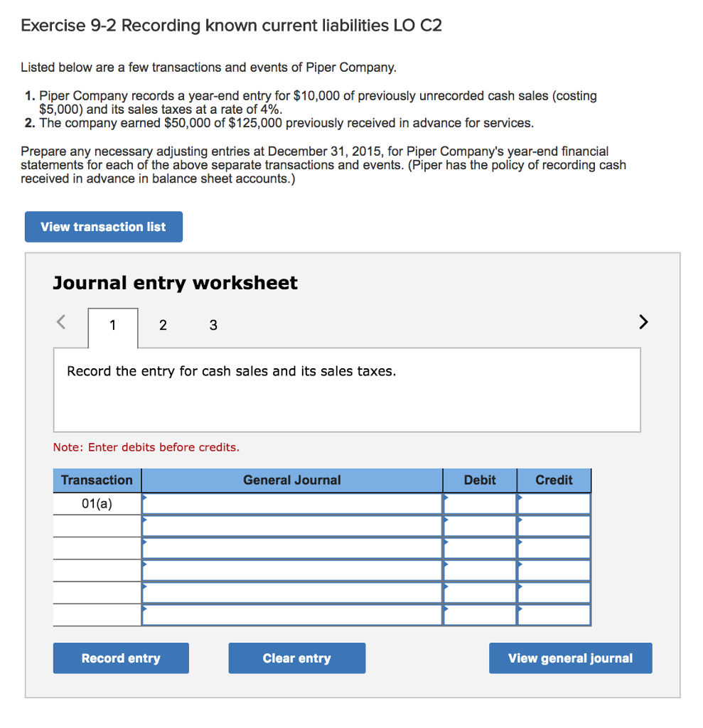Open the general journal view
This screenshot has width=703, height=728.
point(570,658)
